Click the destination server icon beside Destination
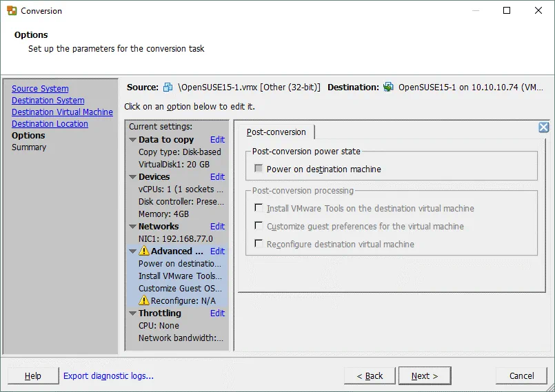555x392 pixels. [x=388, y=87]
